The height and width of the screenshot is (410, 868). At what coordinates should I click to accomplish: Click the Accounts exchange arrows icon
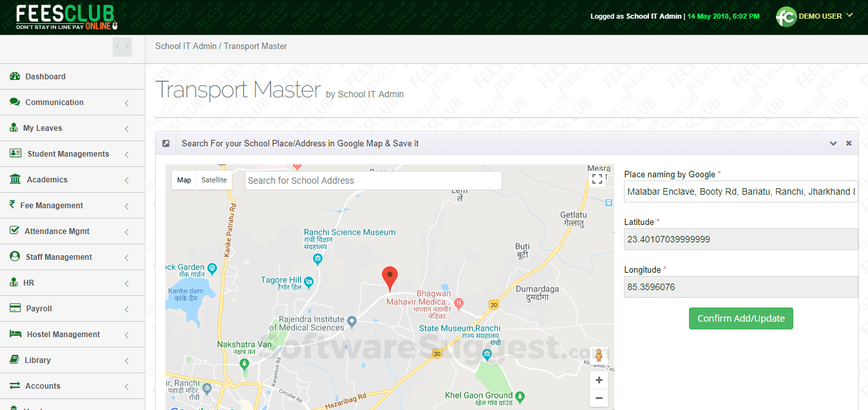tap(15, 386)
